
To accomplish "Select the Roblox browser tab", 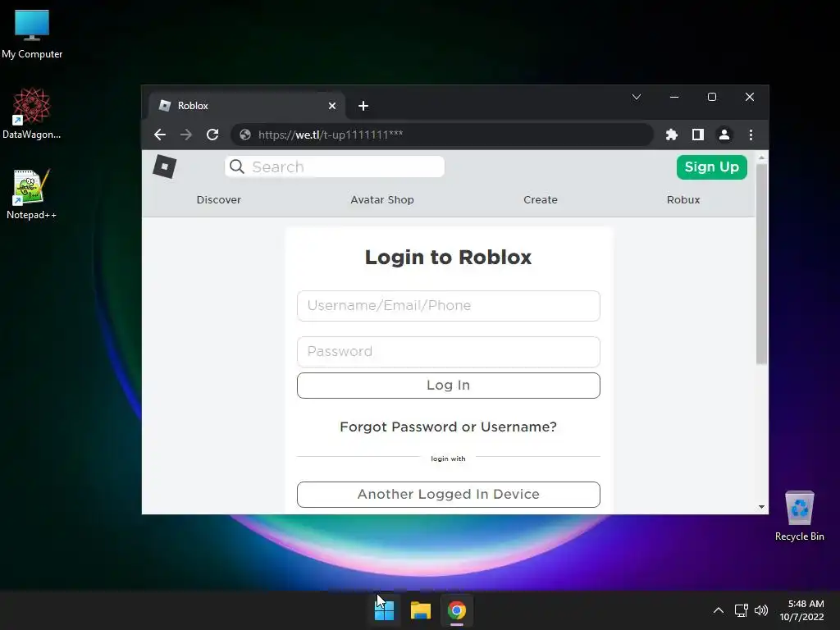I will [x=246, y=106].
